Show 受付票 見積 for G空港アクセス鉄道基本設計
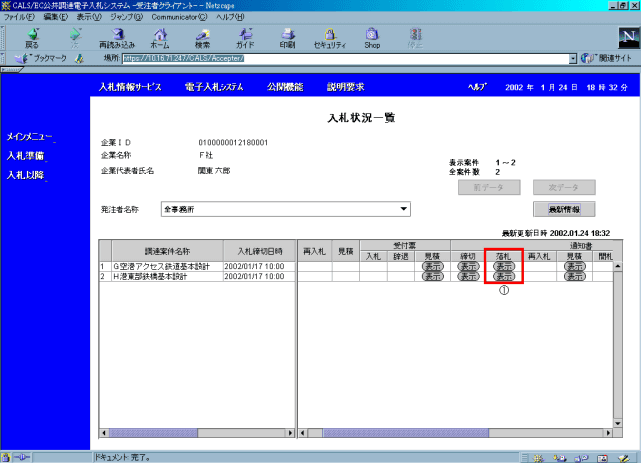The image size is (641, 463). pyautogui.click(x=433, y=266)
